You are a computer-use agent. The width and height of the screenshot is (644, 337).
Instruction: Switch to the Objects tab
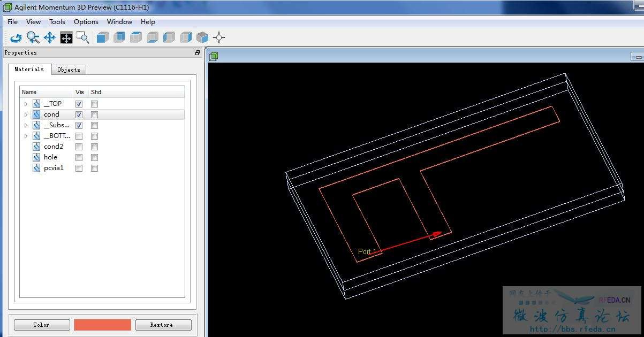click(x=69, y=70)
